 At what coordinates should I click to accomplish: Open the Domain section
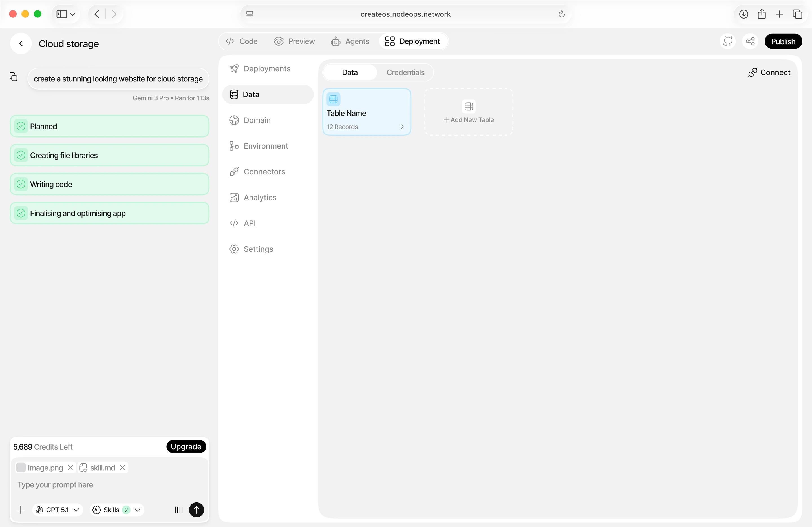tap(268, 120)
